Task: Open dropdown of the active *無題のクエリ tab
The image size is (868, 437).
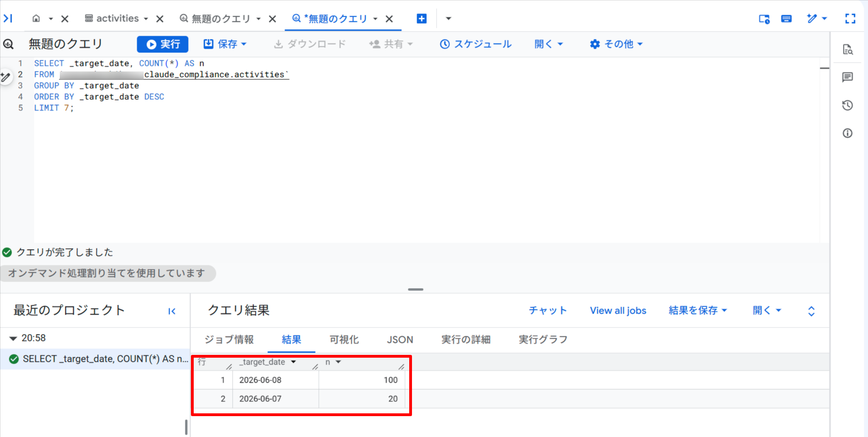Action: 375,19
